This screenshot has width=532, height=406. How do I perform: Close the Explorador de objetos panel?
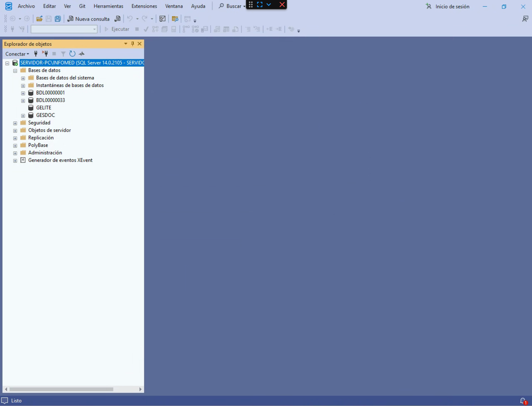point(140,44)
